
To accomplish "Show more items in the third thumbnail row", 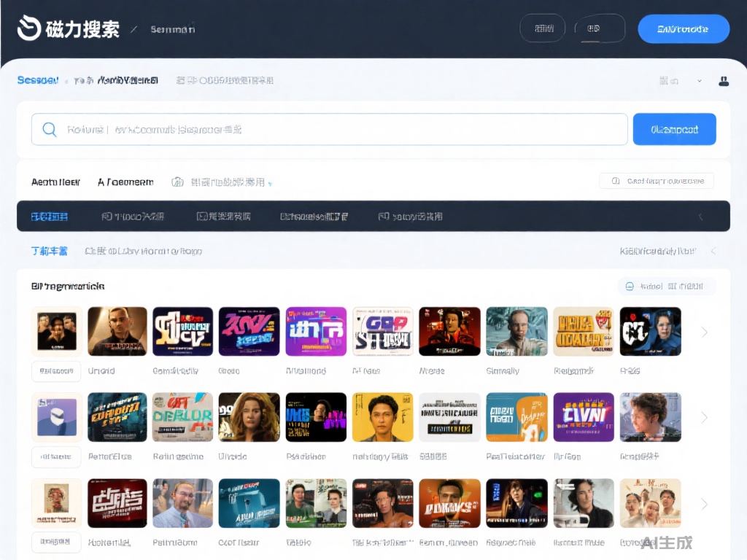I will (x=705, y=504).
